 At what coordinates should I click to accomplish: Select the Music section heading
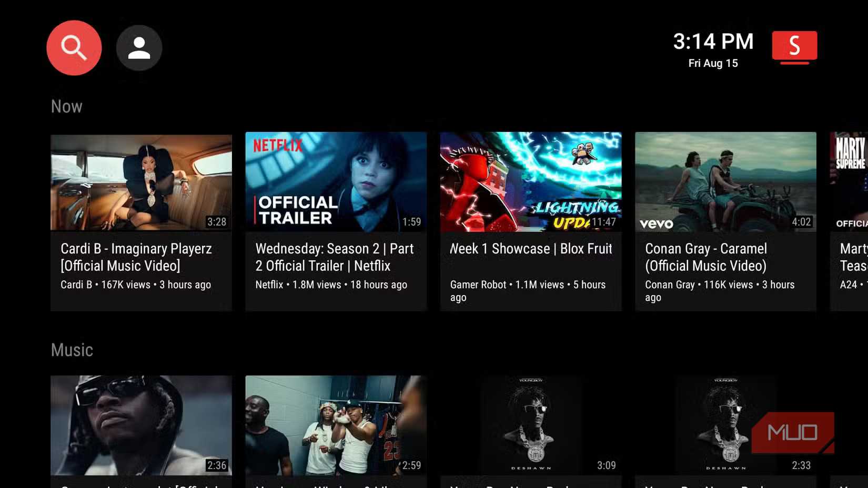tap(72, 350)
